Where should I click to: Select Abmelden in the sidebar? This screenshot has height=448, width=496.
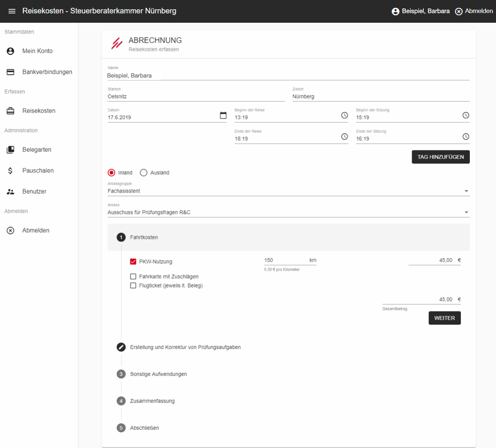(x=10, y=230)
